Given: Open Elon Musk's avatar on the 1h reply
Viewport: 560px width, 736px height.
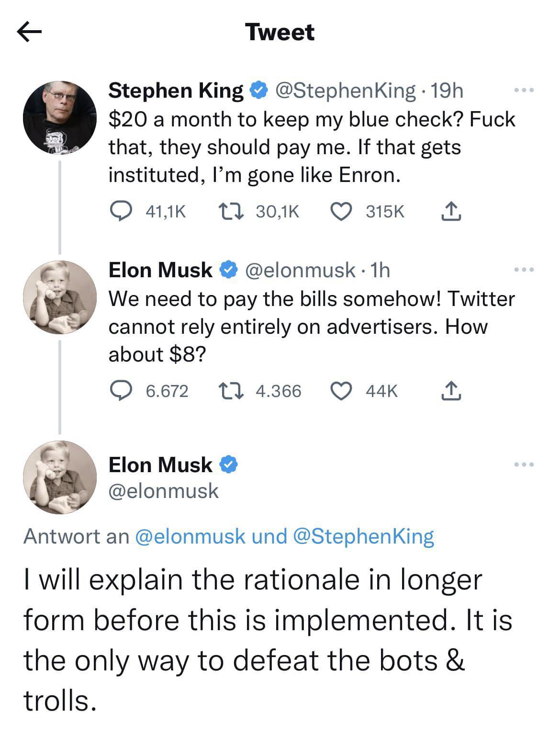Looking at the screenshot, I should point(60,297).
